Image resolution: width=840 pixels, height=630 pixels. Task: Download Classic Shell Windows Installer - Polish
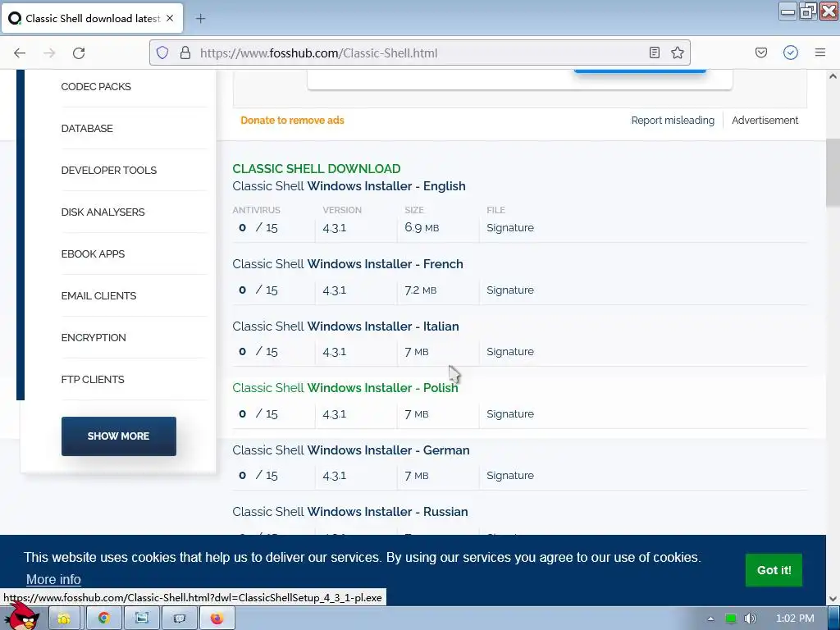(x=345, y=388)
